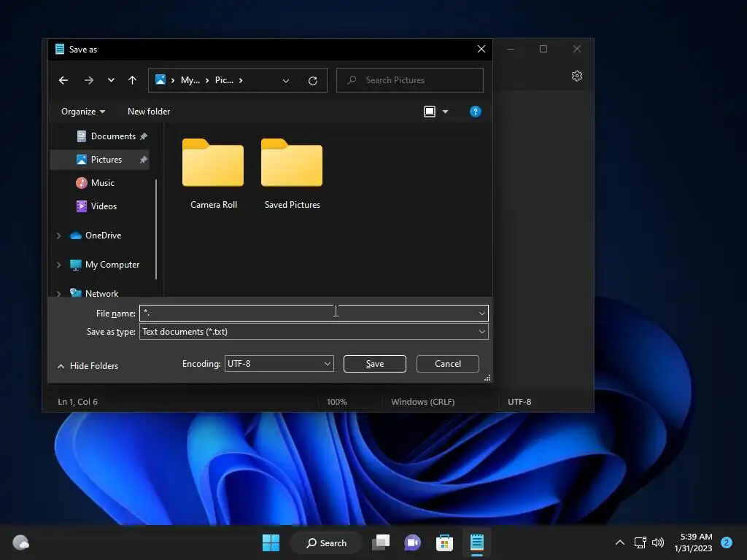Open the Windows Start menu
The width and height of the screenshot is (747, 560).
click(x=271, y=542)
